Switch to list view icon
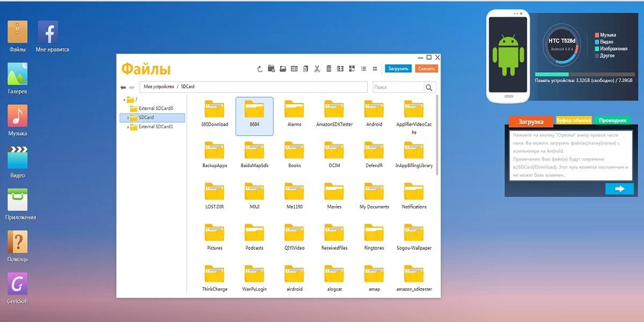The height and width of the screenshot is (322, 644). [x=363, y=69]
